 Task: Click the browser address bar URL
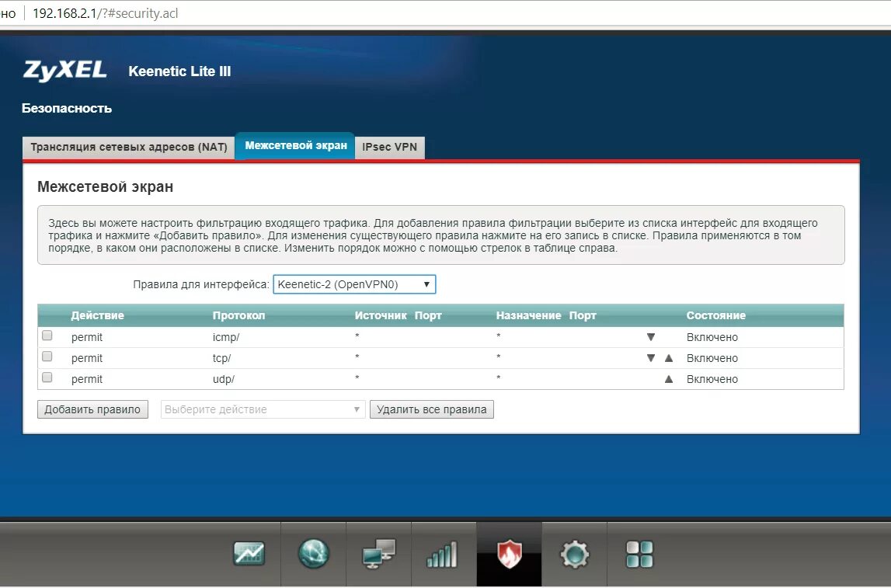pos(105,13)
